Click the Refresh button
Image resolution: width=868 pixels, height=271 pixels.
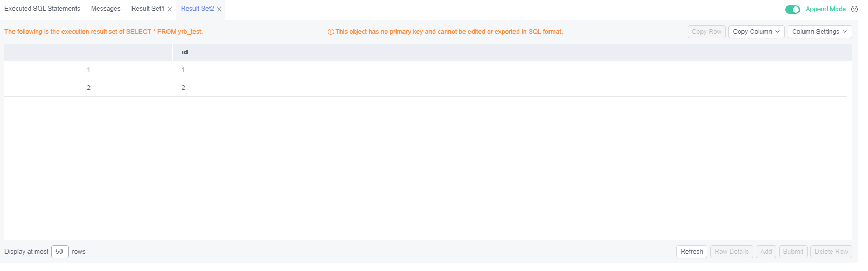pos(692,252)
